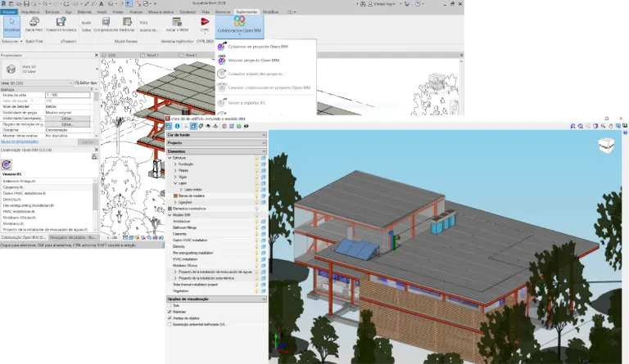629x364 pixels.
Task: Click the help question mark in Revit title bar
Action: tap(418, 3)
